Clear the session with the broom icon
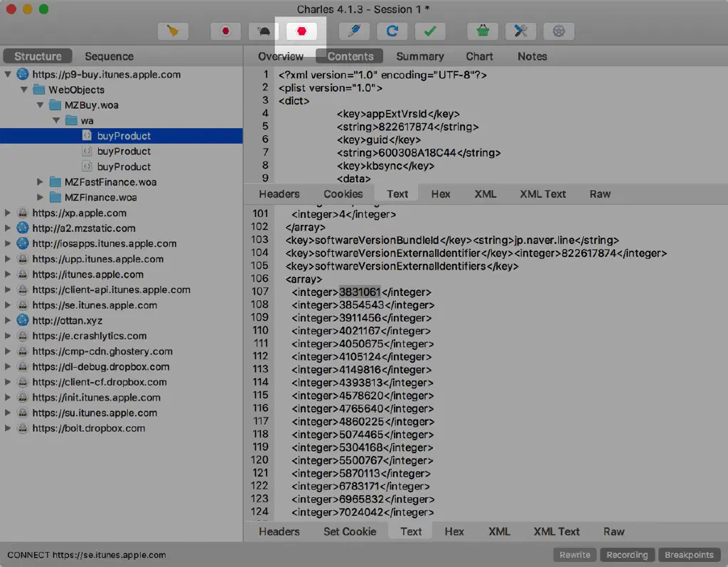Viewport: 728px width, 567px height. tap(173, 31)
